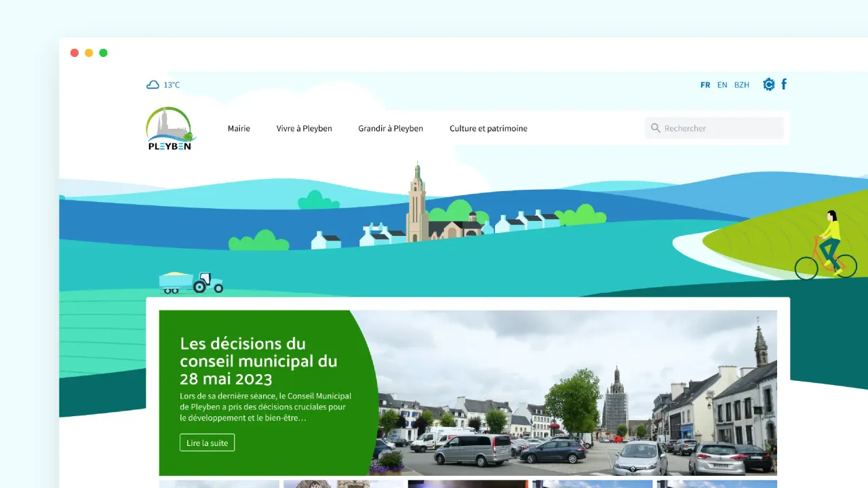
Task: Click the 13°C temperature text
Action: tap(172, 85)
